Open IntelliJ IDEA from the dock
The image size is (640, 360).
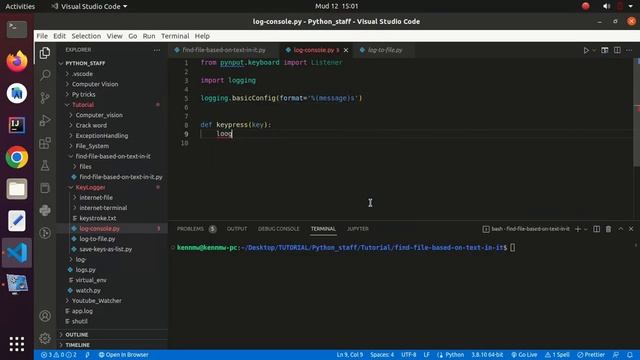tap(17, 125)
